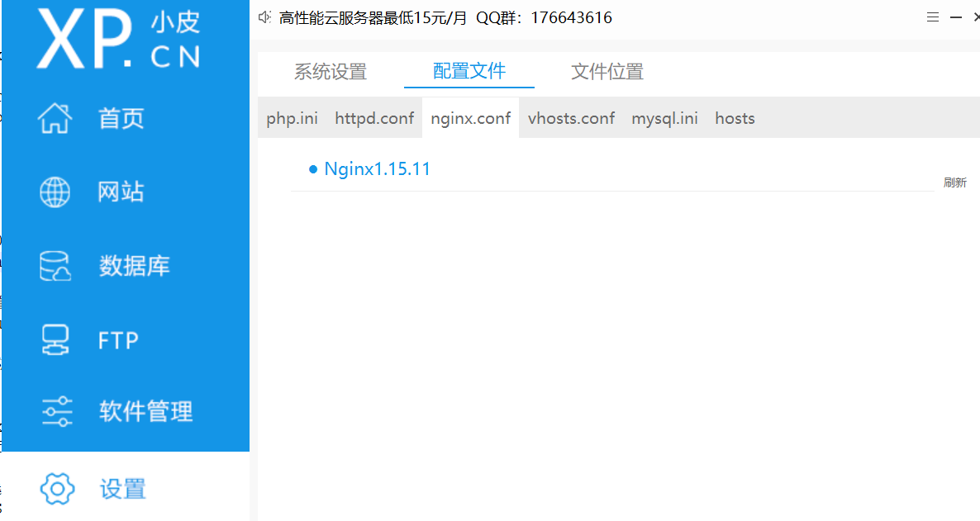Image resolution: width=980 pixels, height=521 pixels.
Task: Click the FTP server icon
Action: (55, 340)
